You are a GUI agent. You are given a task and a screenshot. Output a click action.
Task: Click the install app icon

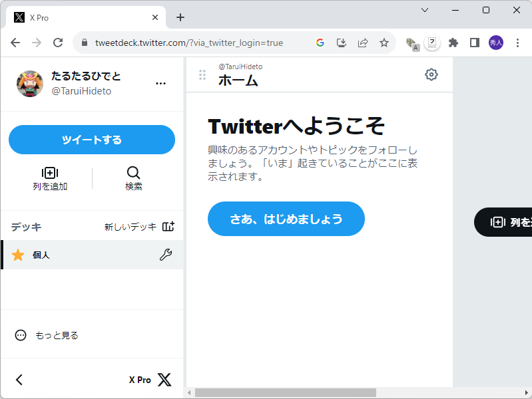pyautogui.click(x=342, y=43)
